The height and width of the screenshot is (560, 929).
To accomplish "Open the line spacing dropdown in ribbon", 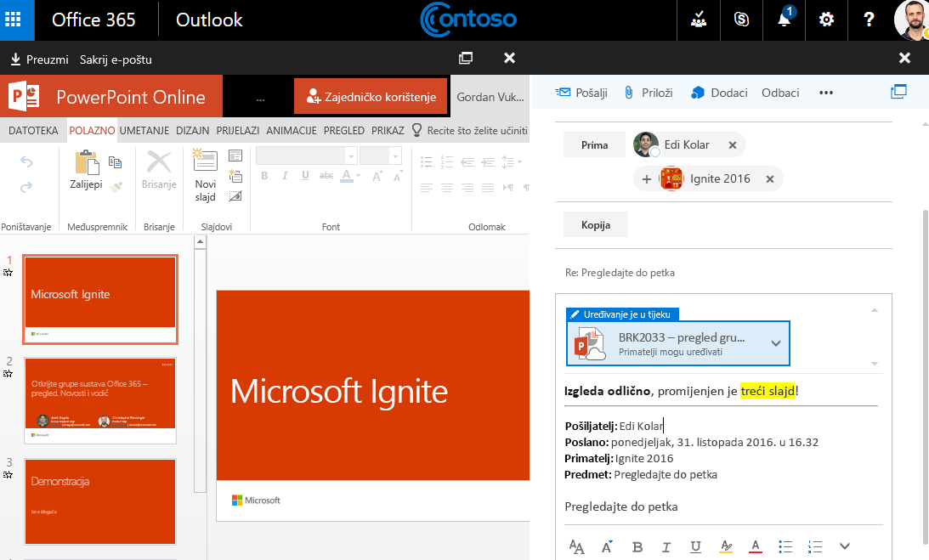I will coord(512,161).
